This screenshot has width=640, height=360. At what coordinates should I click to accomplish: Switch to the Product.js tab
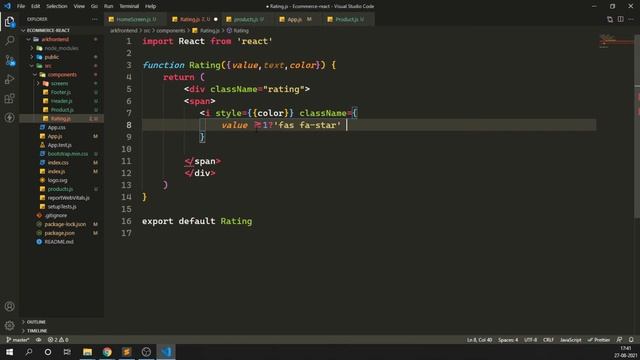[349, 19]
